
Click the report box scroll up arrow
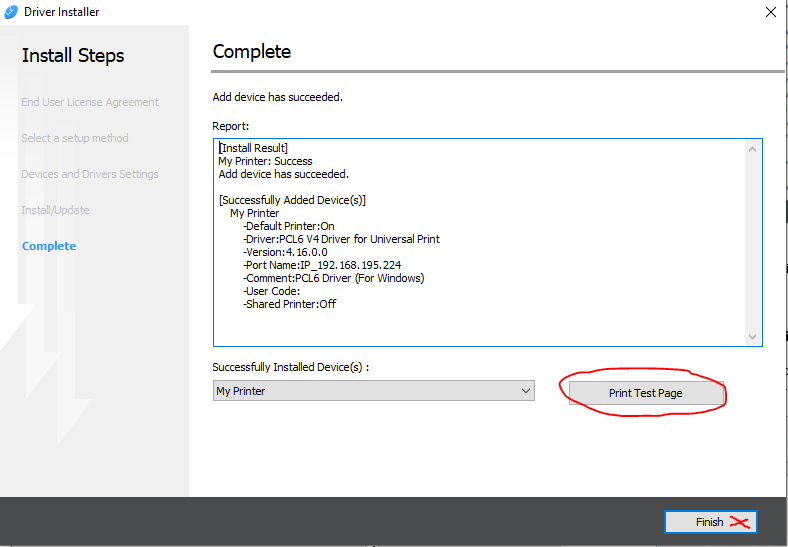pyautogui.click(x=753, y=148)
